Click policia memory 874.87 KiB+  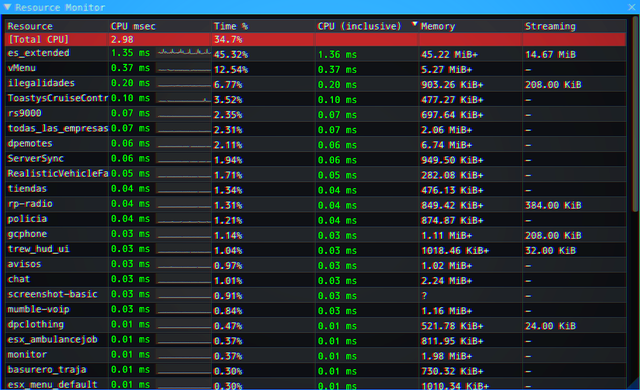coord(452,221)
